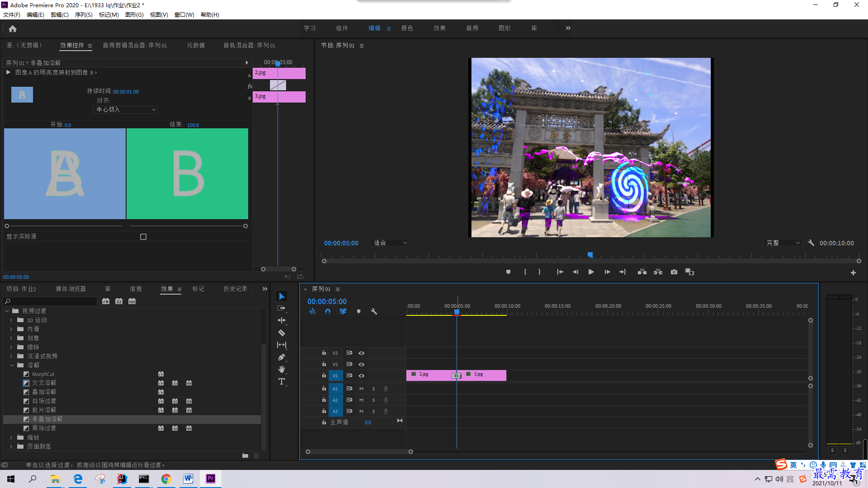Viewport: 868px width, 488px height.
Task: Click the start preview slider handle
Action: pyautogui.click(x=7, y=226)
